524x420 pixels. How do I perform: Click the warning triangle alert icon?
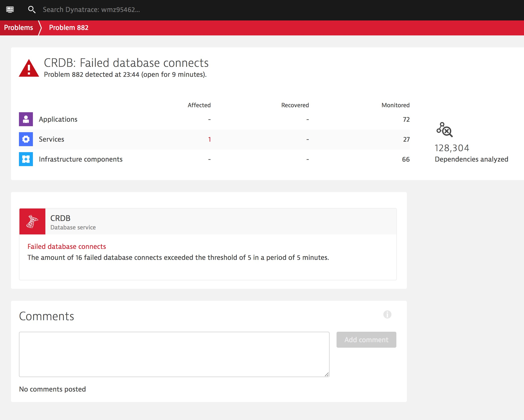click(x=28, y=68)
